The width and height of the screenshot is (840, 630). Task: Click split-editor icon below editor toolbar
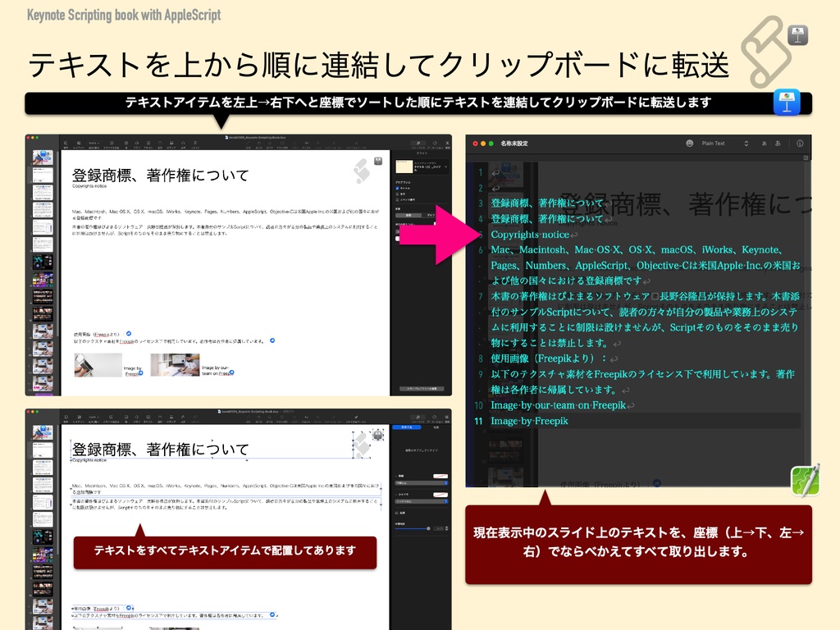point(806,158)
